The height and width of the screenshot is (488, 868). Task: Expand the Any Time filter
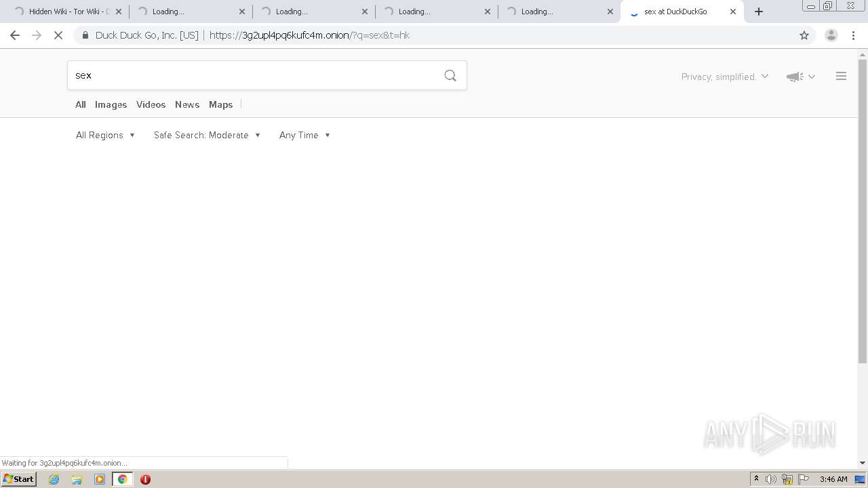tap(304, 135)
